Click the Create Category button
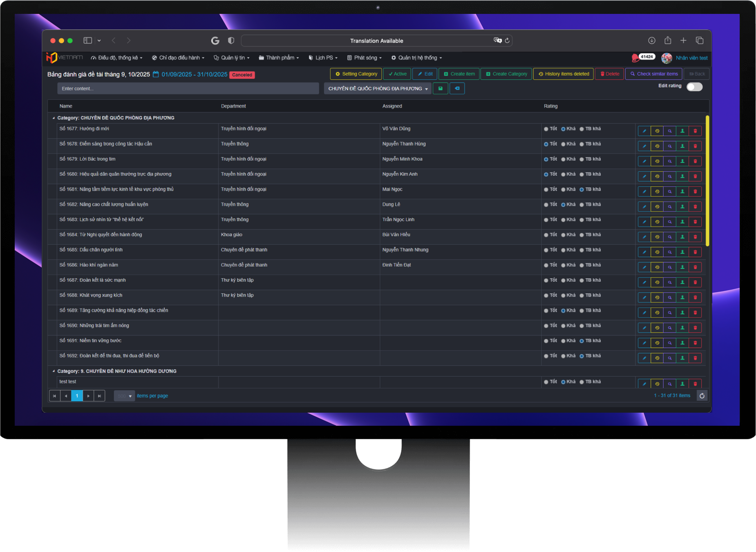The image size is (756, 552). (506, 74)
